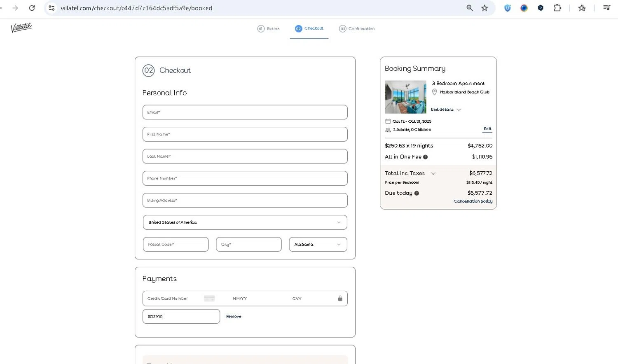Open site information icon in address bar
Image resolution: width=618 pixels, height=364 pixels.
pos(51,8)
